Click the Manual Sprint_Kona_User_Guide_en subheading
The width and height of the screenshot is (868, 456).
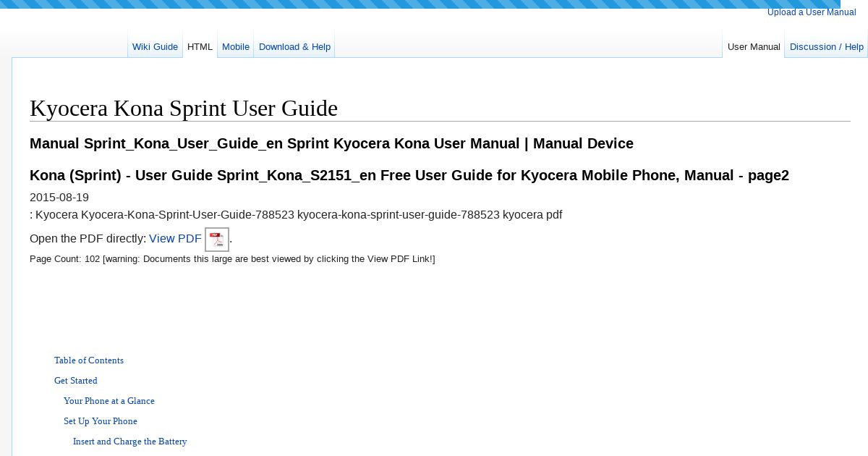[x=331, y=143]
